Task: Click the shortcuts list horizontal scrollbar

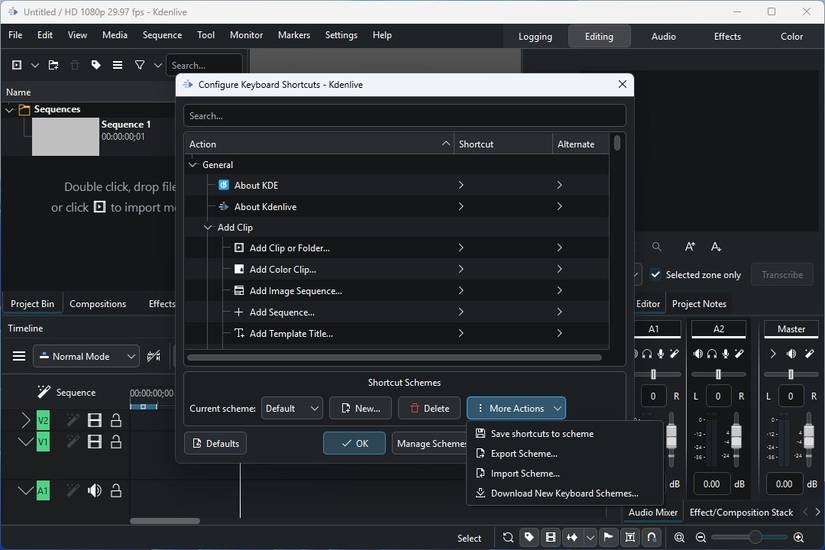Action: coord(394,358)
